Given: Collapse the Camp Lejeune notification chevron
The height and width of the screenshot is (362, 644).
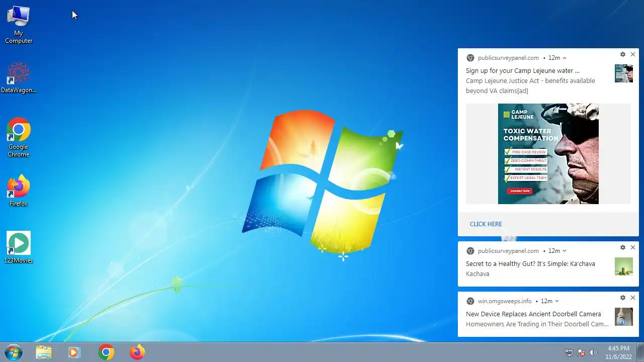Looking at the screenshot, I should [565, 58].
